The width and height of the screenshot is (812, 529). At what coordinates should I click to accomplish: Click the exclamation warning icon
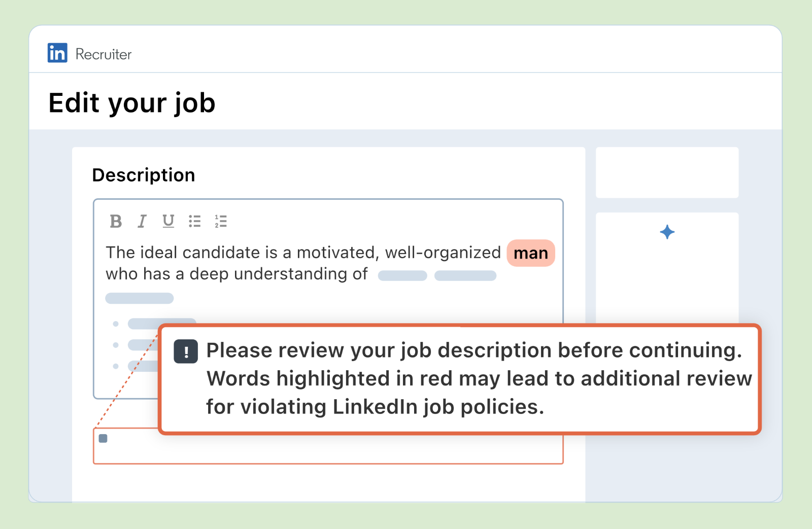(186, 351)
